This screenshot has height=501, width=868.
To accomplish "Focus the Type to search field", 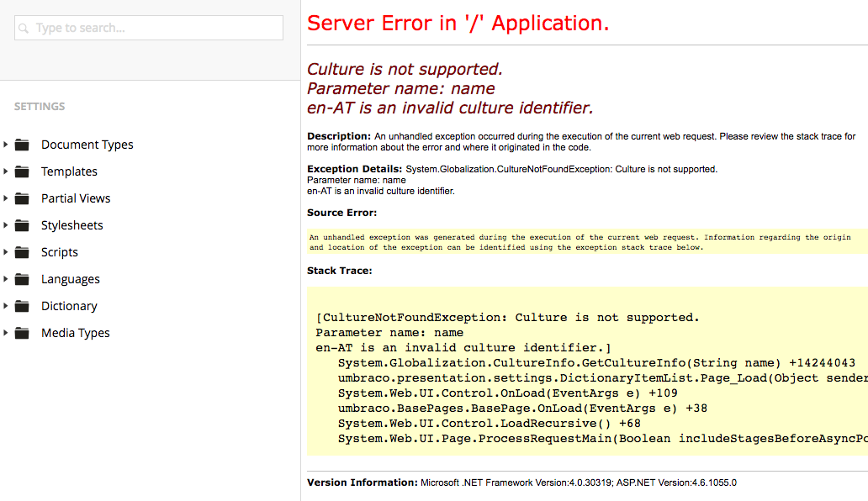I will click(156, 28).
